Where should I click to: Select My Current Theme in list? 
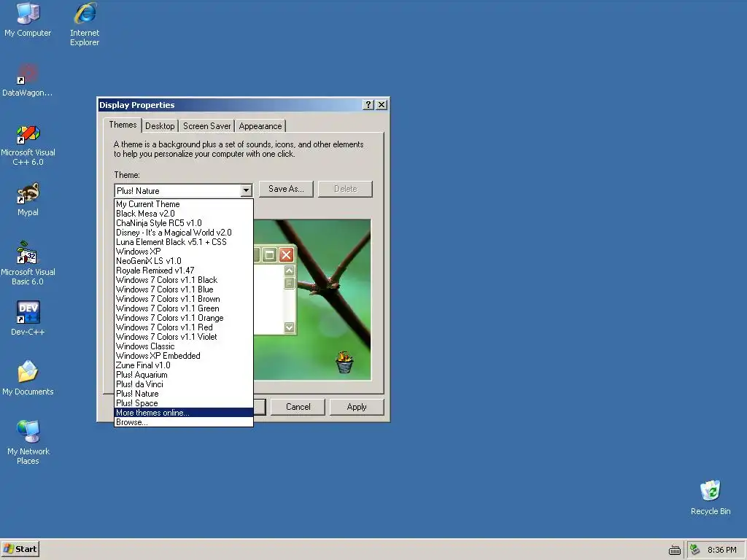[x=183, y=204]
